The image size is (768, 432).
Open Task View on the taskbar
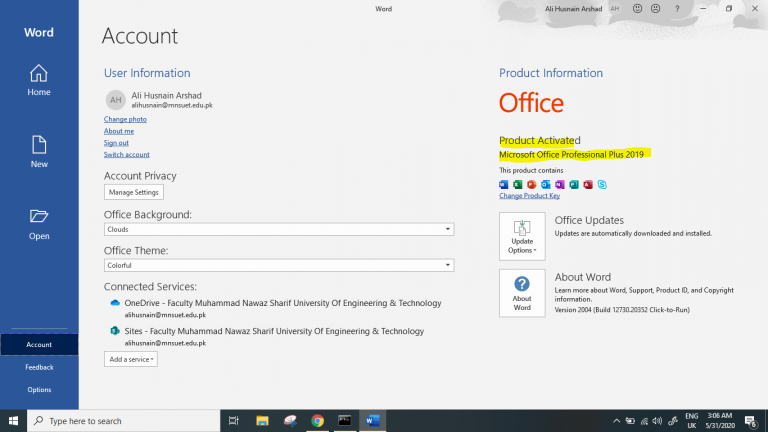(234, 421)
